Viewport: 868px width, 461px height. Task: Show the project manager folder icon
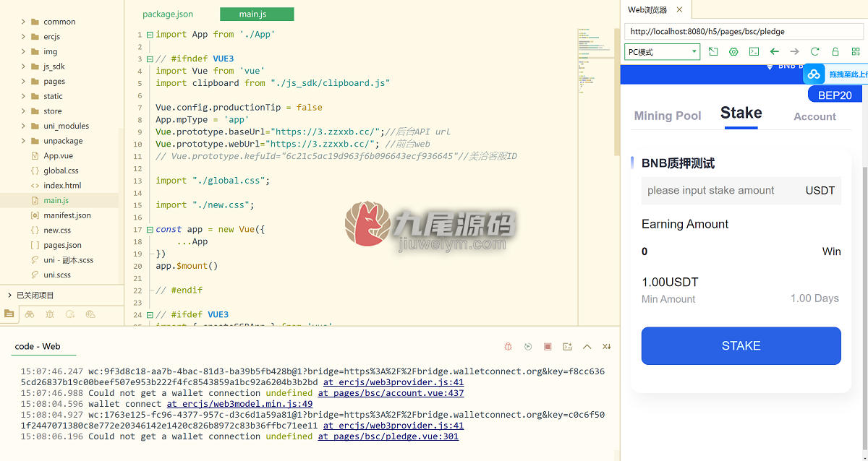[x=9, y=314]
